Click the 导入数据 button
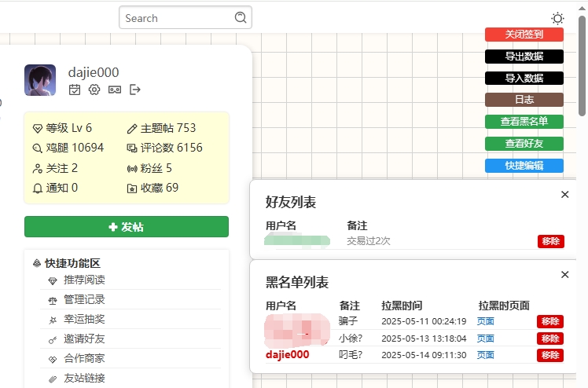588x388 pixels. tap(524, 78)
